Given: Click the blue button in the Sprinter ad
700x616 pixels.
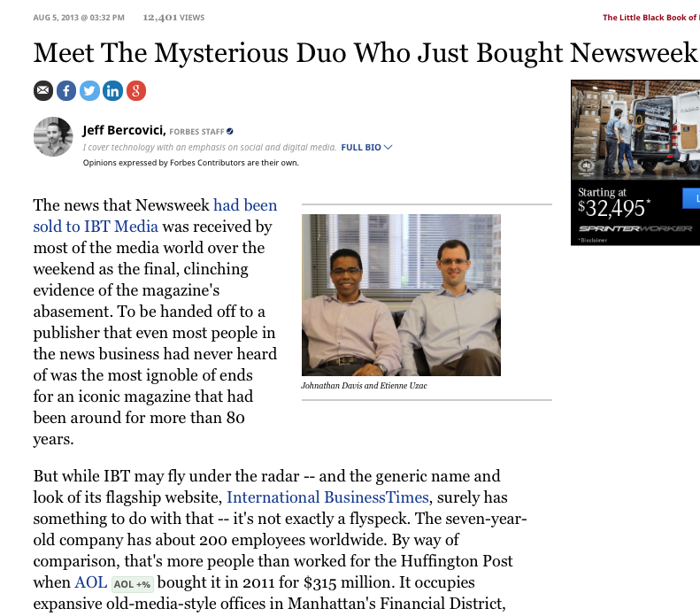Looking at the screenshot, I should tap(691, 198).
